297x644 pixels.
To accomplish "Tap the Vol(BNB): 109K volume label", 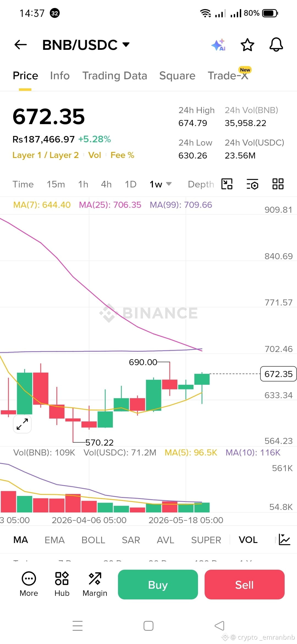I will pos(44,452).
